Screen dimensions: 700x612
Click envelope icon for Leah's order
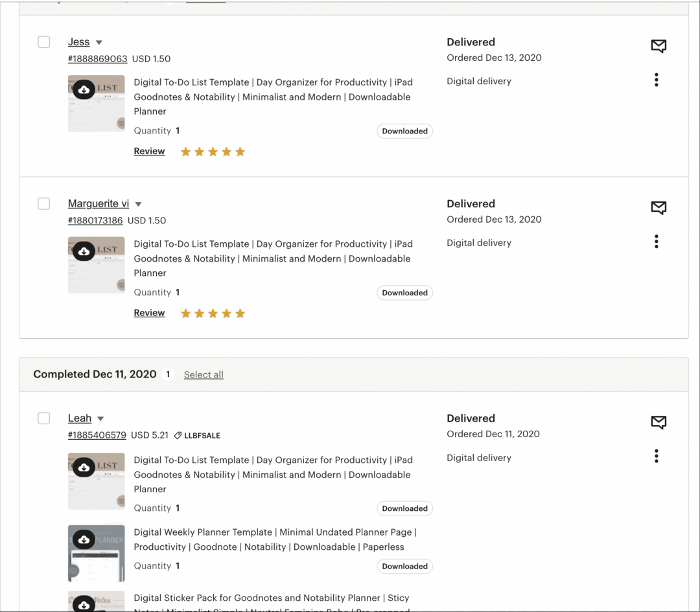point(659,422)
